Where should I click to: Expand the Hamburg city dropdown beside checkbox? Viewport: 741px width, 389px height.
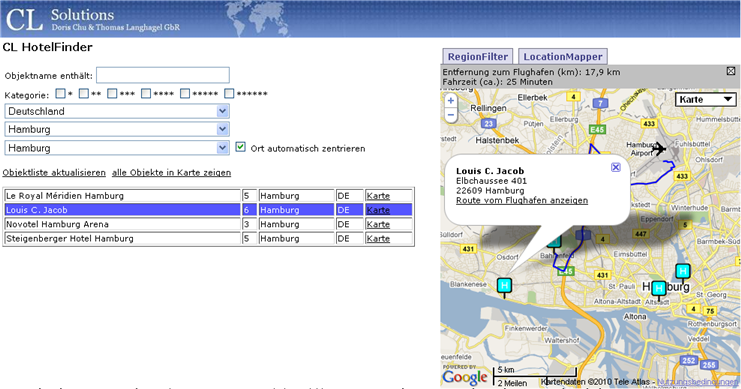click(117, 148)
